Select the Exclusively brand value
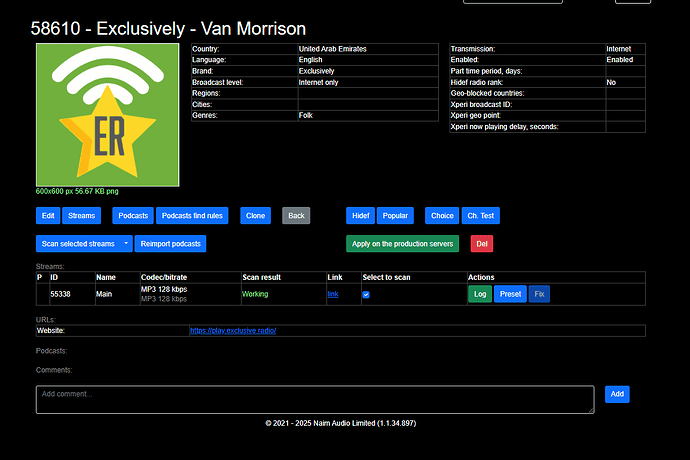The image size is (690, 460). tap(316, 71)
